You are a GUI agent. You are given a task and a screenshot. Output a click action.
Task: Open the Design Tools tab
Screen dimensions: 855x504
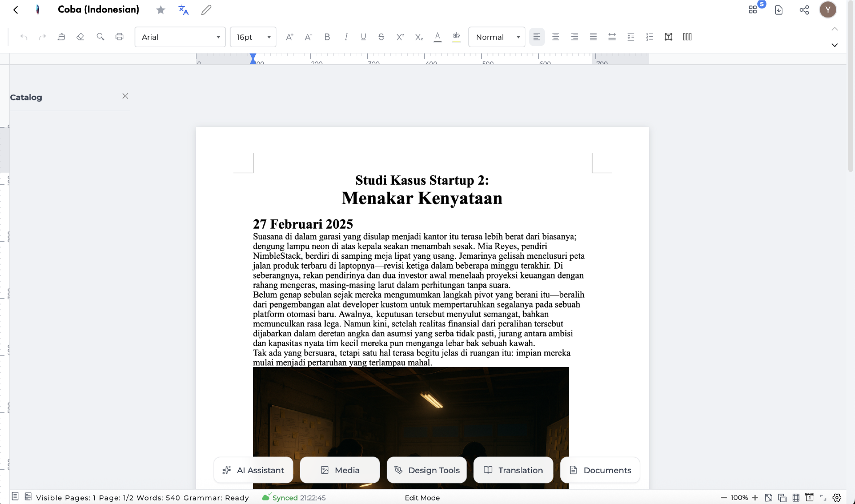coord(427,470)
